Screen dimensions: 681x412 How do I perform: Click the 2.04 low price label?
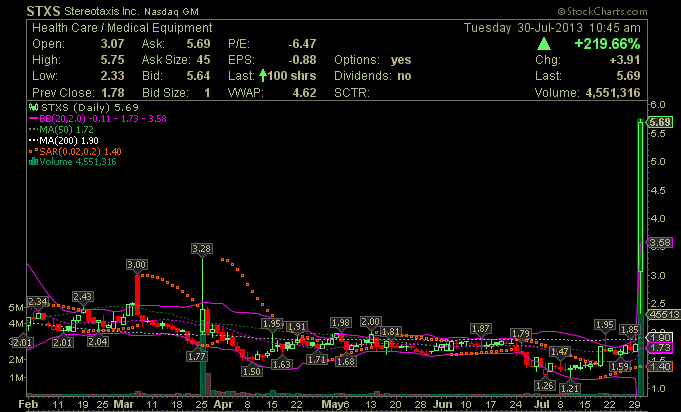(98, 342)
